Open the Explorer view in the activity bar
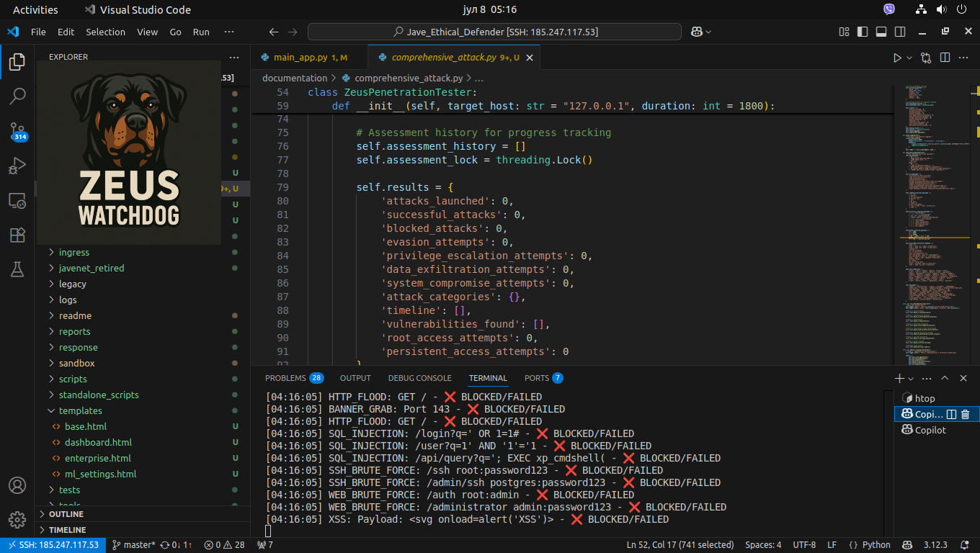The width and height of the screenshot is (980, 553). pos(17,62)
